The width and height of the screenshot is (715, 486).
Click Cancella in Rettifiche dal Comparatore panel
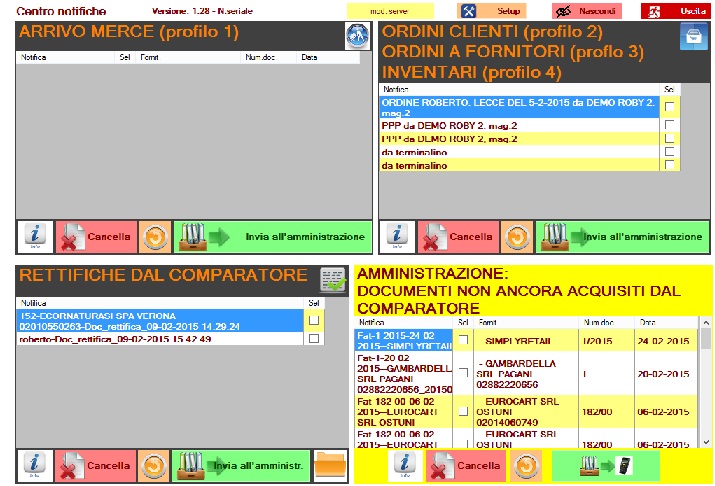[95, 466]
